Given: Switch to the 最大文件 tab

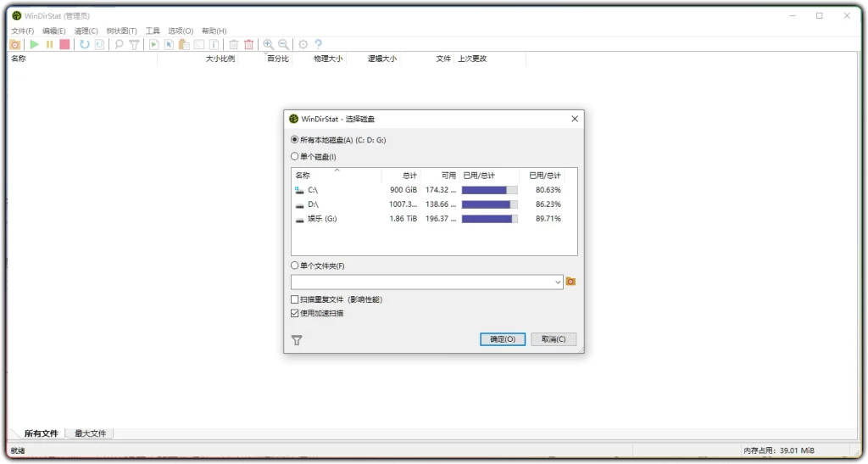Looking at the screenshot, I should click(90, 433).
